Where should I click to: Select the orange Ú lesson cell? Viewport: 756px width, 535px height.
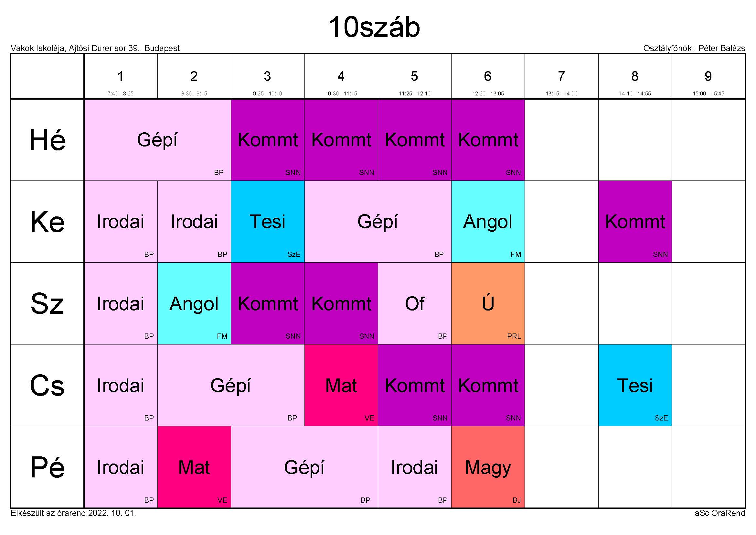pos(488,303)
